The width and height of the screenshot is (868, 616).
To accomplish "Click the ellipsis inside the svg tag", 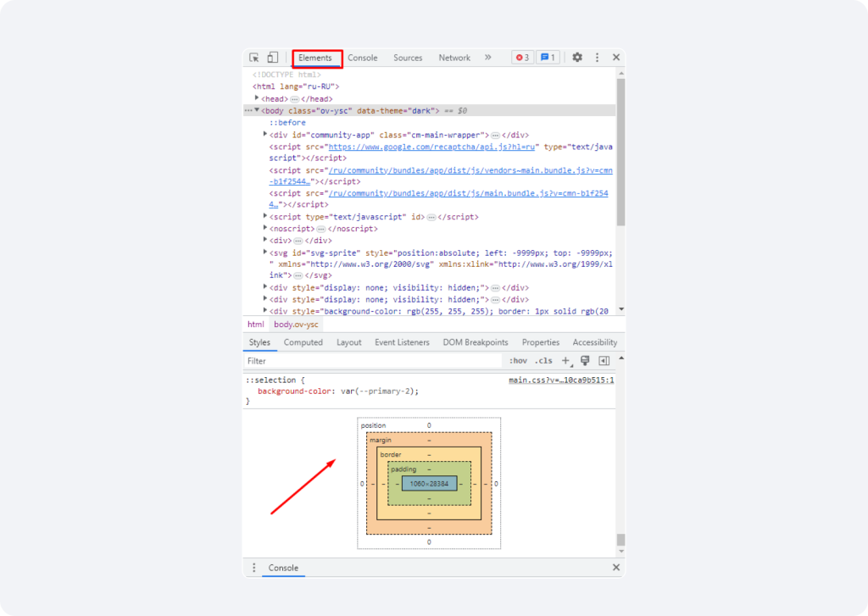I will (298, 275).
